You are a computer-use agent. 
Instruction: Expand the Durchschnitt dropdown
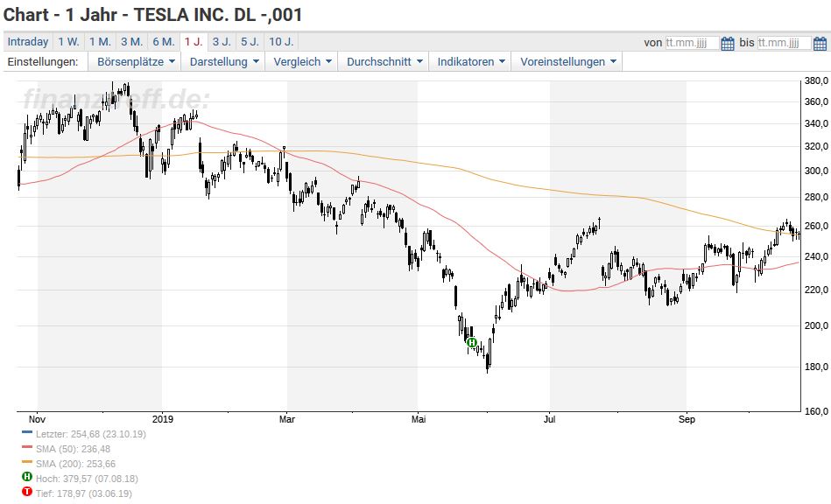pos(384,61)
